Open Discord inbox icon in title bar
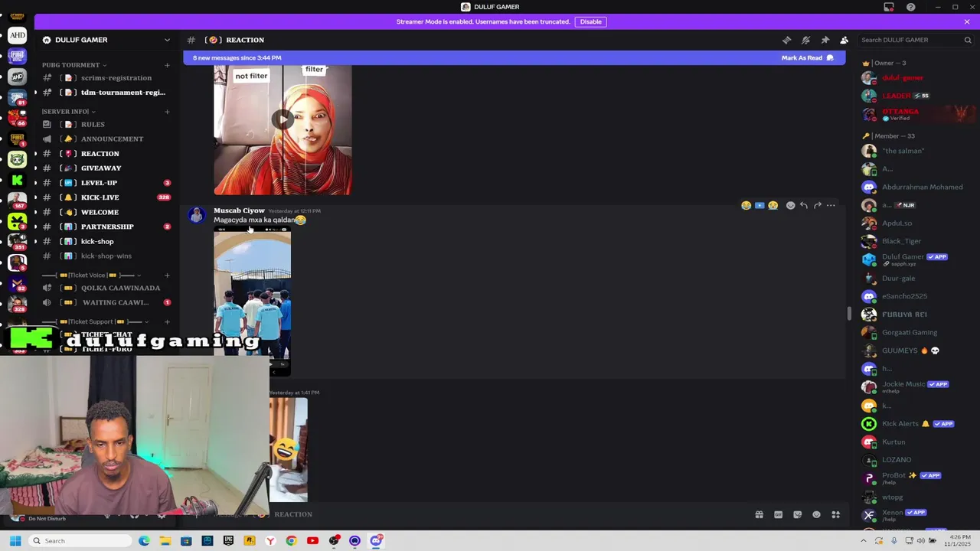The height and width of the screenshot is (551, 980). [889, 7]
